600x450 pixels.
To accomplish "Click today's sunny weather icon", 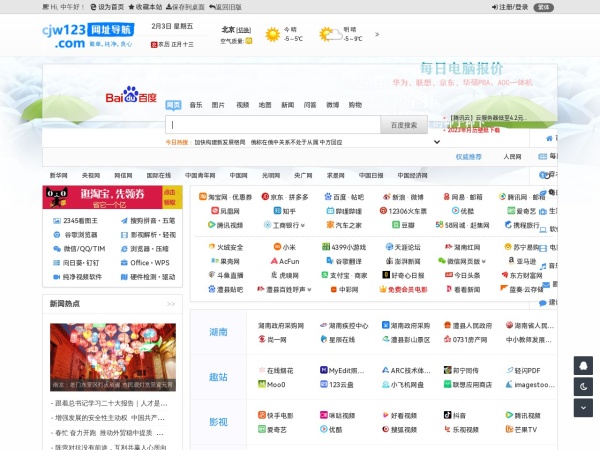I will (273, 35).
